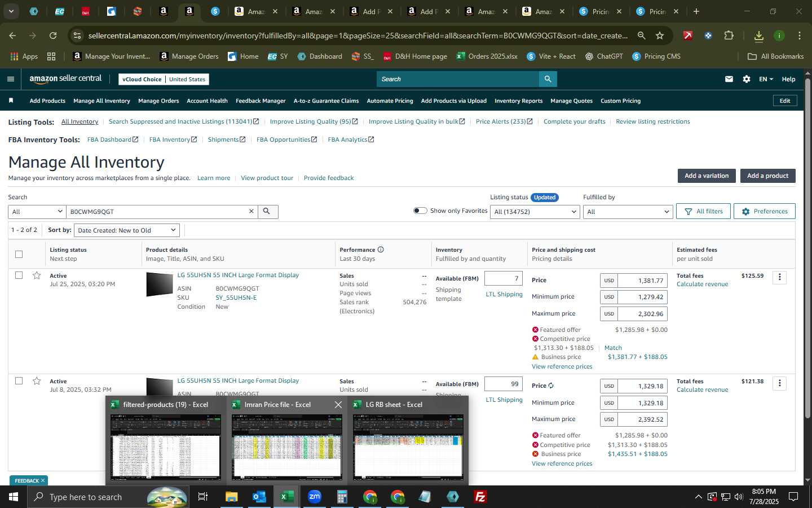The height and width of the screenshot is (508, 812).
Task: Open Listing status All (134752) dropdown
Action: [x=535, y=212]
